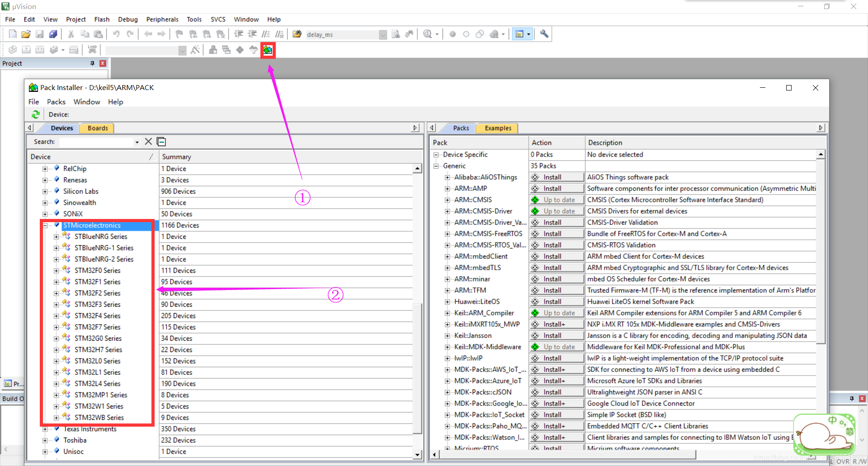Collapse the STMicroelectronics tree node
The image size is (868, 466).
[45, 225]
